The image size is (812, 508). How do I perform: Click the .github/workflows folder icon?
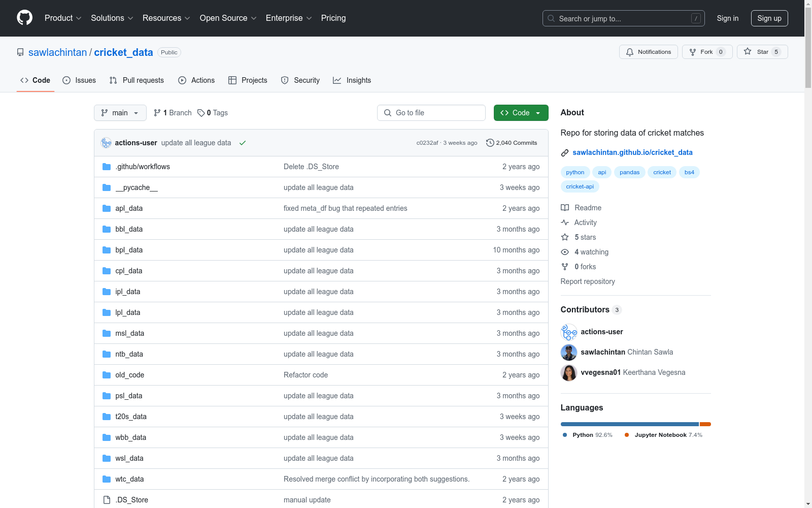point(107,167)
